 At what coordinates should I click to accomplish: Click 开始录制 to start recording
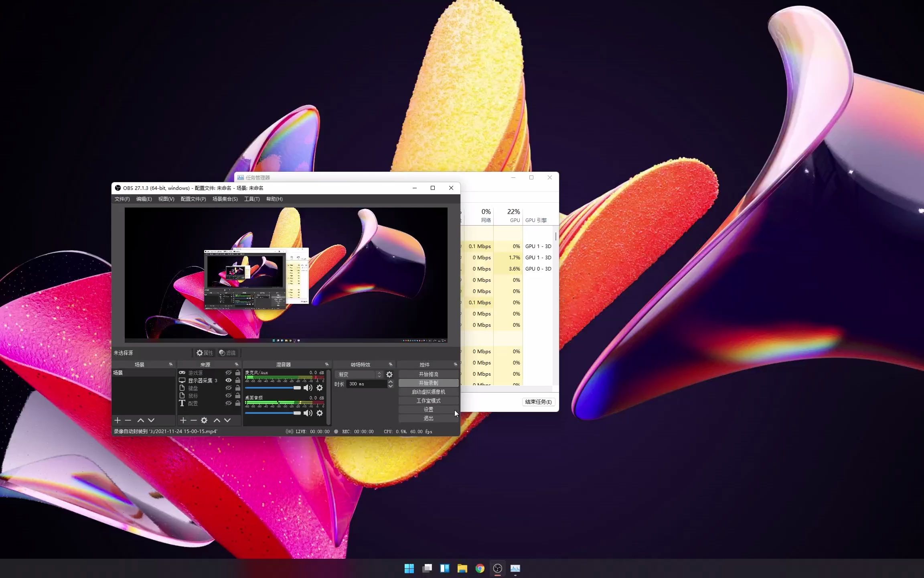(428, 383)
